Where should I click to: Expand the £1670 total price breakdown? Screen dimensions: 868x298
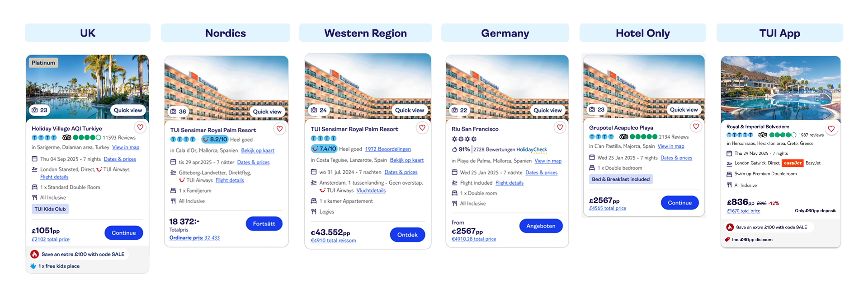click(743, 211)
